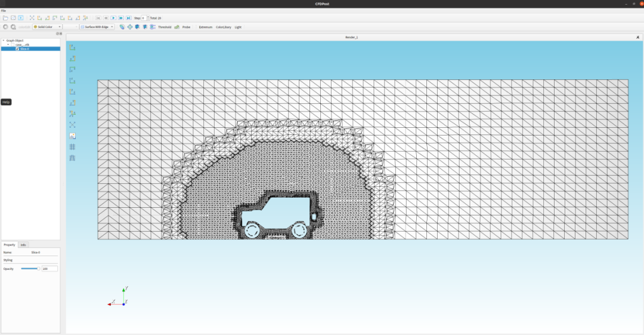This screenshot has width=644, height=335.
Task: Click the green Probe icon
Action: coord(177,27)
